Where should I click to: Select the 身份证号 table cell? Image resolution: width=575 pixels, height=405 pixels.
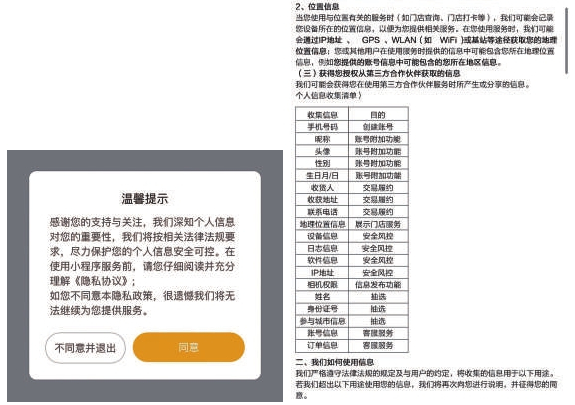click(322, 309)
